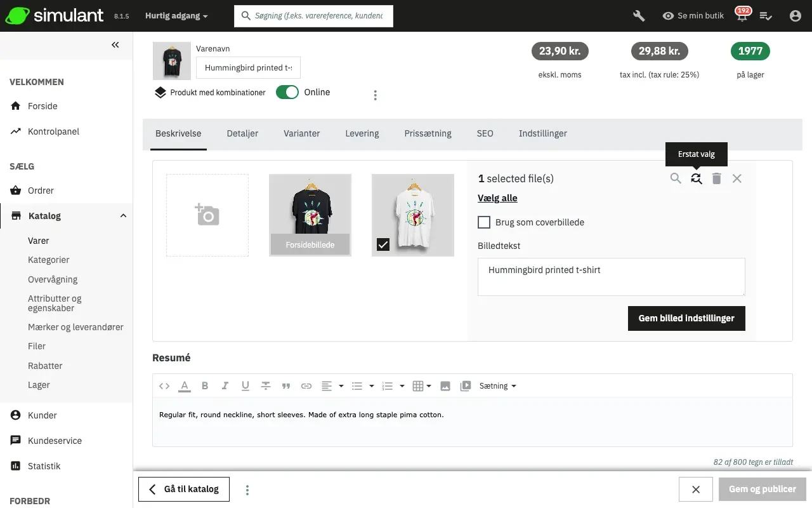812x508 pixels.
Task: Open the Sætning paragraph style dropdown
Action: tap(497, 386)
